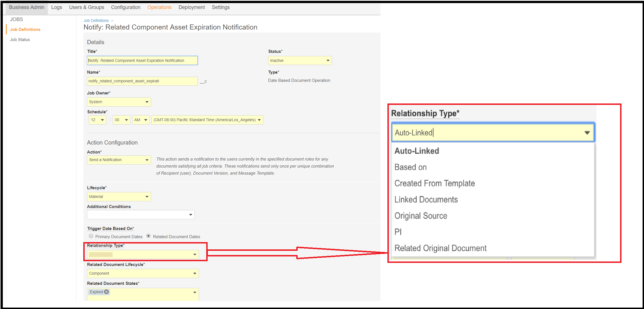
Task: Click the Auto-Linked dropdown arrow icon
Action: click(x=587, y=133)
